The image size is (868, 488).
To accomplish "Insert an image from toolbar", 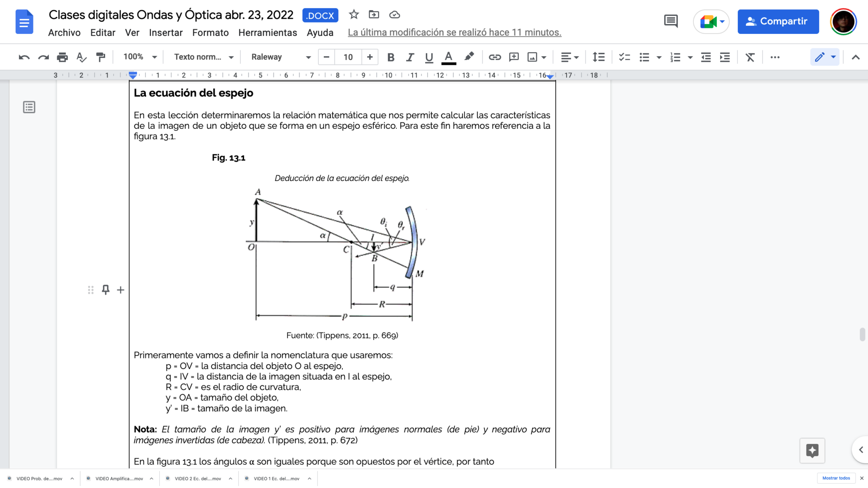I will pos(532,57).
